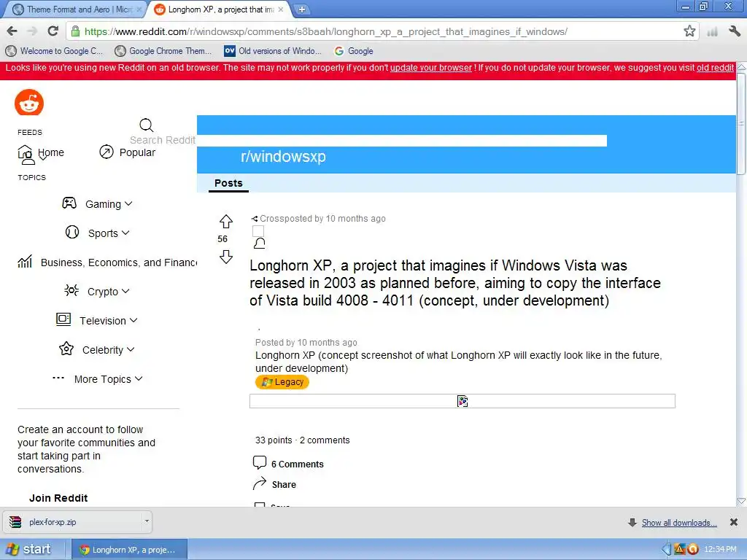The height and width of the screenshot is (560, 747).
Task: Expand the Celebrity topic chevron
Action: point(131,349)
